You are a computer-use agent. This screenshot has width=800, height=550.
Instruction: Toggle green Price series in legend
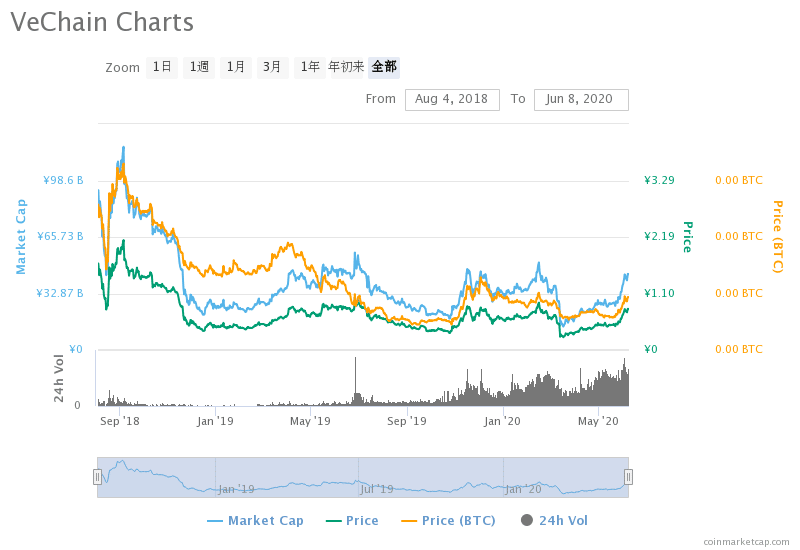[x=353, y=520]
